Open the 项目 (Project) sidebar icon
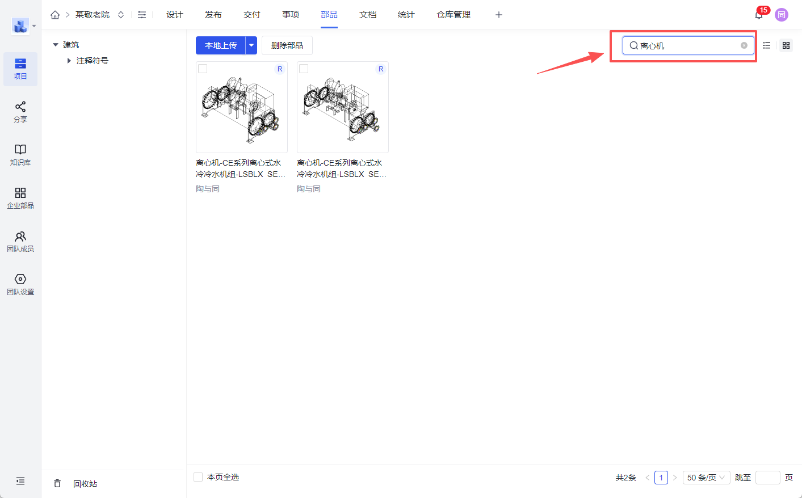Image resolution: width=802 pixels, height=498 pixels. pyautogui.click(x=20, y=68)
